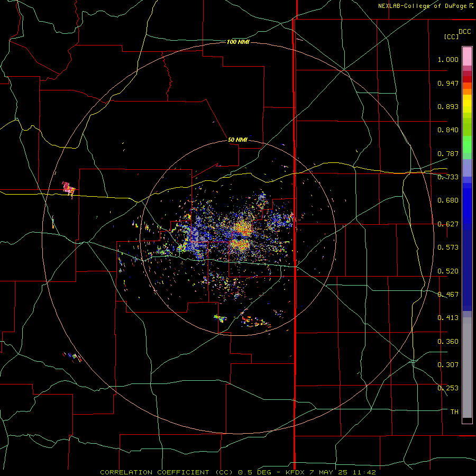
Task: Click the 0.253 scale value
Action: [448, 388]
